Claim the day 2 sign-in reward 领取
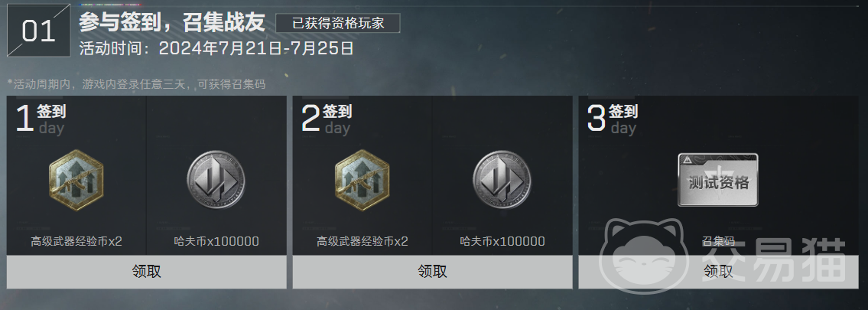 [432, 272]
